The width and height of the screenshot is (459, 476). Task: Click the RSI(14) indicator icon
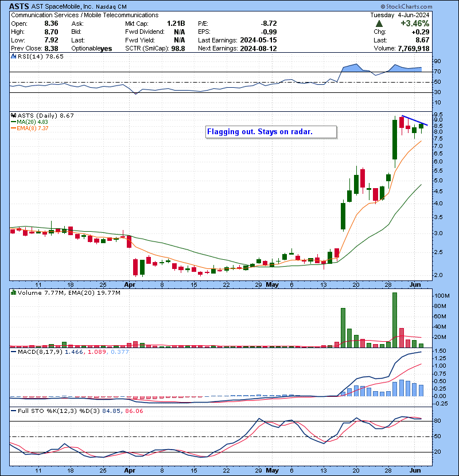coord(13,56)
